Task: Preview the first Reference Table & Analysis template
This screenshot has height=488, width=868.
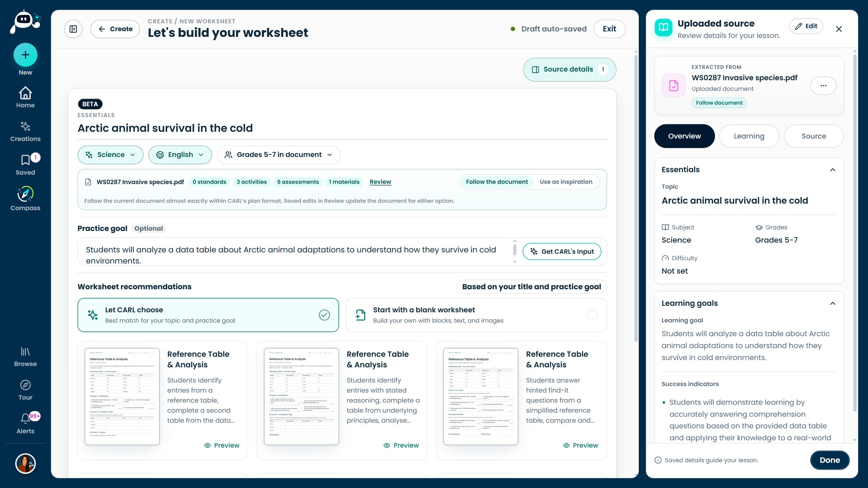Action: tap(222, 445)
